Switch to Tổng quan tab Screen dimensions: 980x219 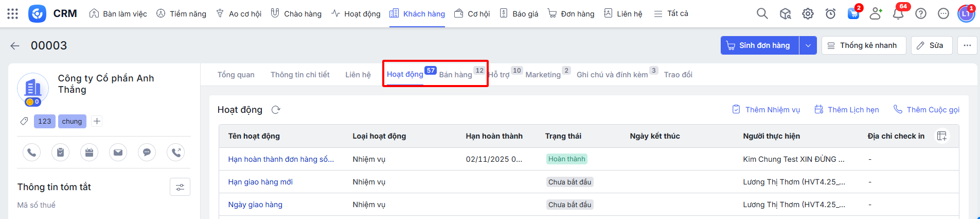[x=236, y=75]
